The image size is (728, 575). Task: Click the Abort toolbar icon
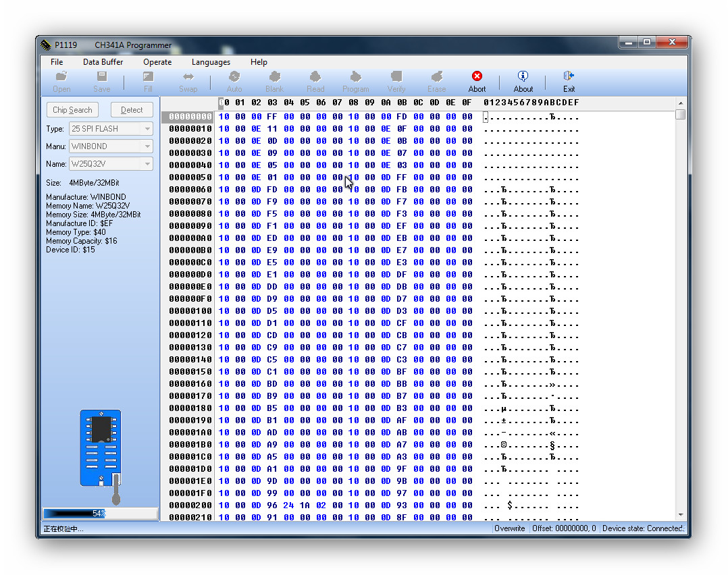point(477,77)
